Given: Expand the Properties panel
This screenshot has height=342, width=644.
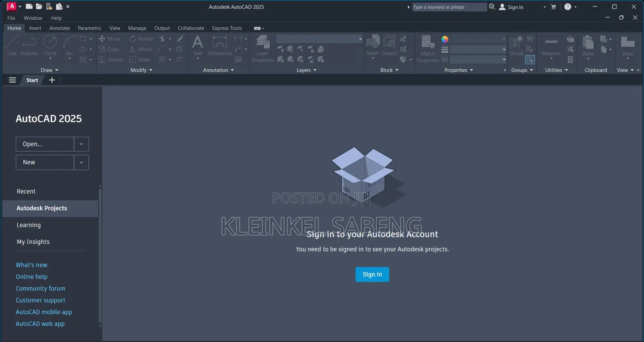Looking at the screenshot, I should [458, 70].
